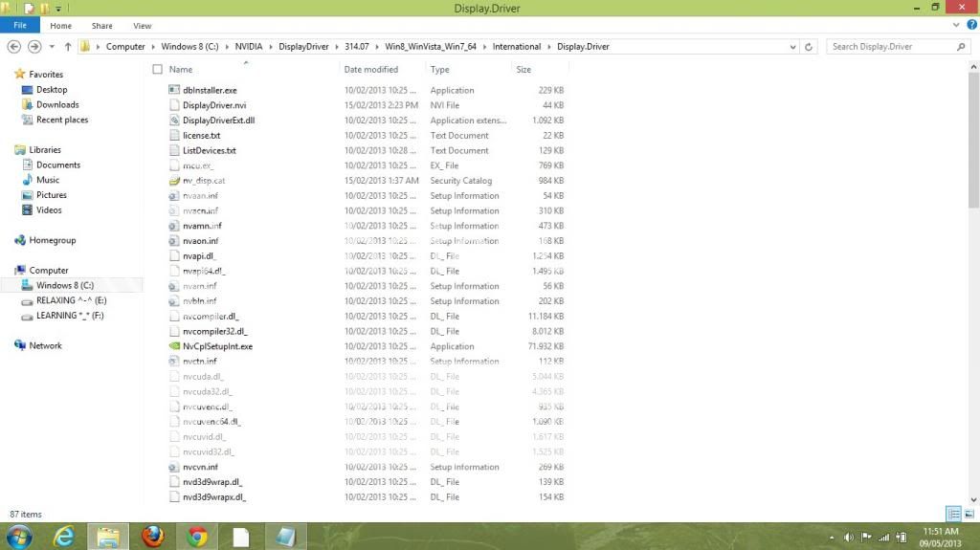
Task: Select the RELAXING (E:) drive
Action: (x=71, y=300)
